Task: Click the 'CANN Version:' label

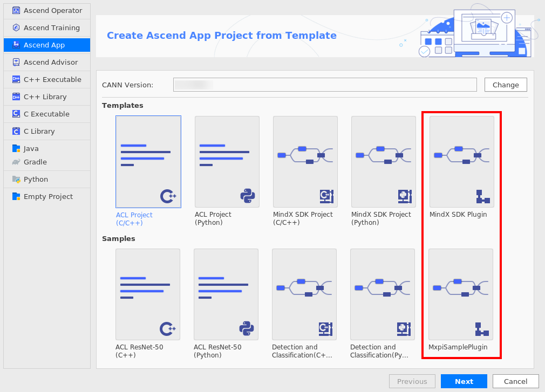Action: 127,85
